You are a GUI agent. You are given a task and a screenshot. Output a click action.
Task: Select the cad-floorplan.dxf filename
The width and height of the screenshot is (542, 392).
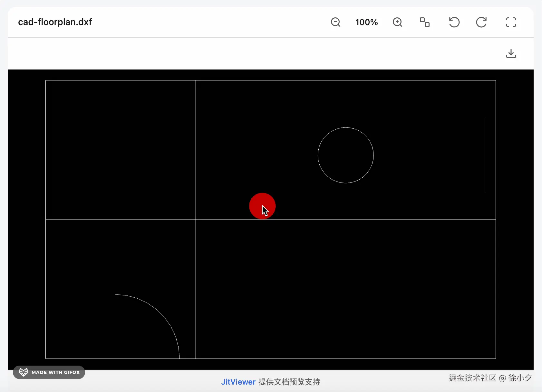tap(55, 22)
